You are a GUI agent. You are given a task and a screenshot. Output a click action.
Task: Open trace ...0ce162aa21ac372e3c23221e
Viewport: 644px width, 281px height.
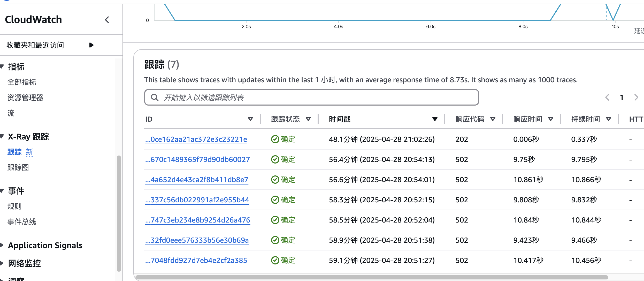[196, 139]
